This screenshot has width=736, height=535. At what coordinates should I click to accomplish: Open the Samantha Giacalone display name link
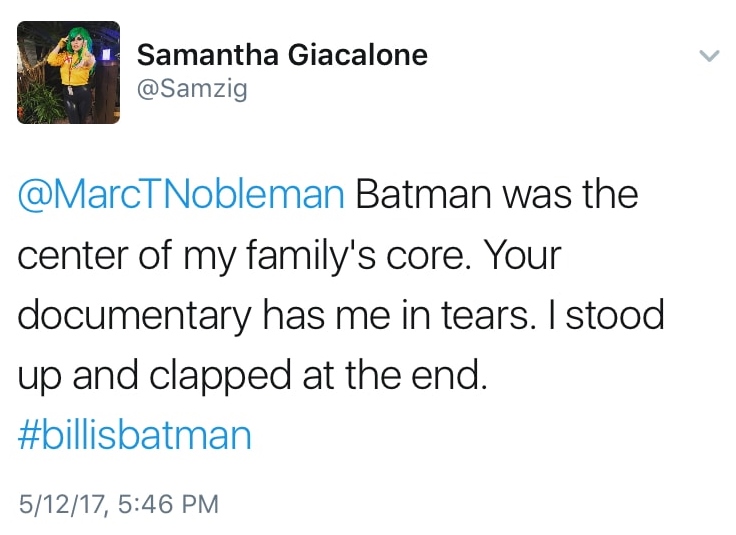282,54
